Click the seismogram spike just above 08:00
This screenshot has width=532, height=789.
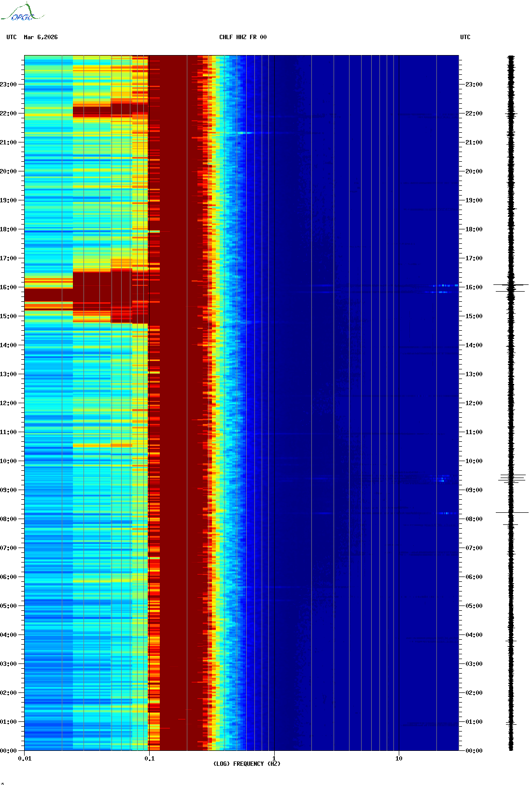pyautogui.click(x=512, y=512)
